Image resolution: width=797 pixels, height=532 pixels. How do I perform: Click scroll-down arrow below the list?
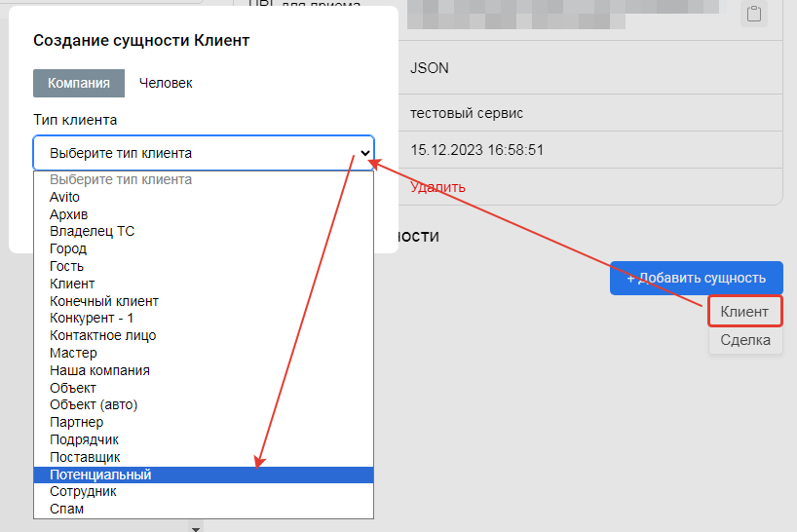pyautogui.click(x=196, y=528)
